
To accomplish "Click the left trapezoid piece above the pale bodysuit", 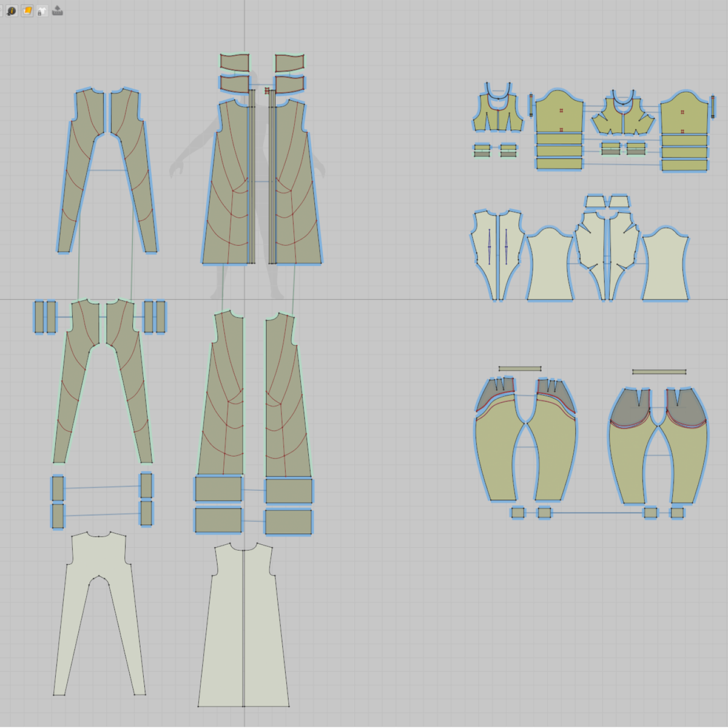I will (x=595, y=201).
